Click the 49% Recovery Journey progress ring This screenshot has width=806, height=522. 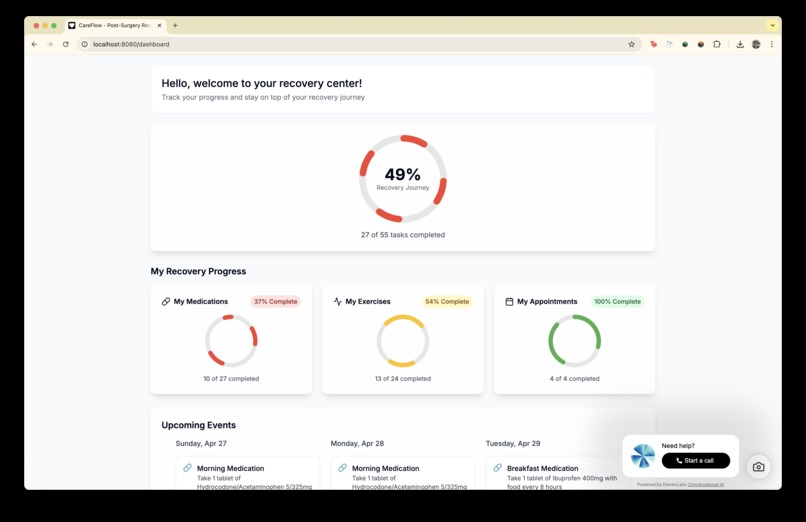coord(403,178)
